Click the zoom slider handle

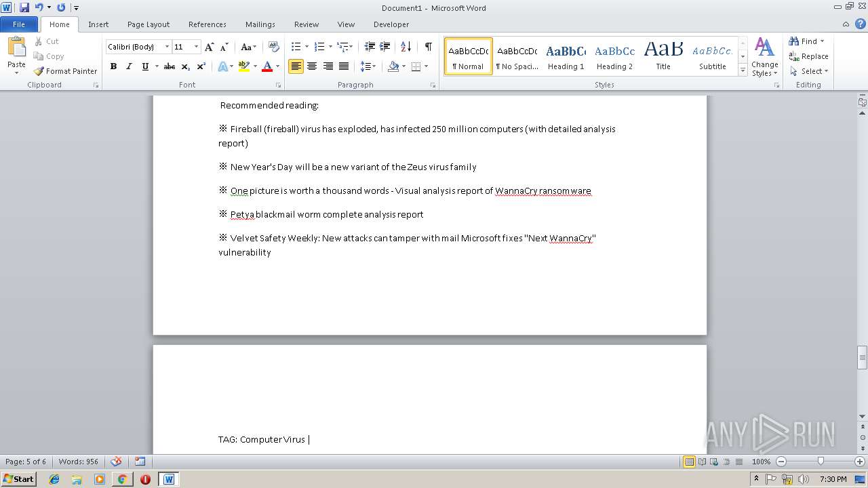[821, 462]
